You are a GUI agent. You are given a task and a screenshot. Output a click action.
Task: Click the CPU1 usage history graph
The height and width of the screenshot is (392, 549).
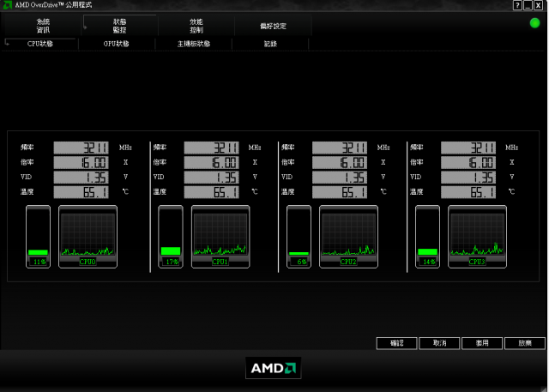220,237
